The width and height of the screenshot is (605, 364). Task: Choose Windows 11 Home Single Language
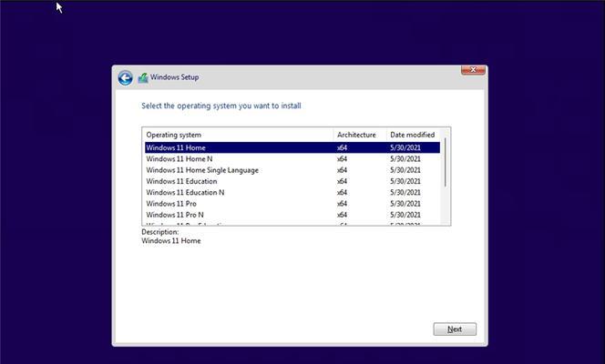292,170
